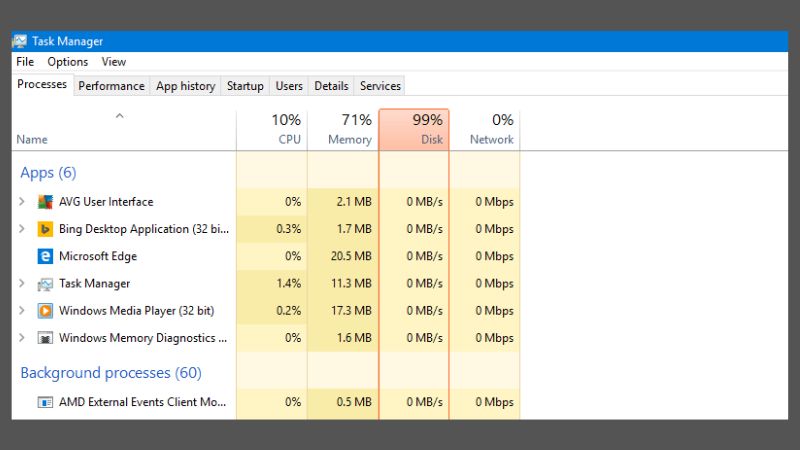Expand the AVG User Interface process
This screenshot has width=800, height=450.
pyautogui.click(x=22, y=202)
